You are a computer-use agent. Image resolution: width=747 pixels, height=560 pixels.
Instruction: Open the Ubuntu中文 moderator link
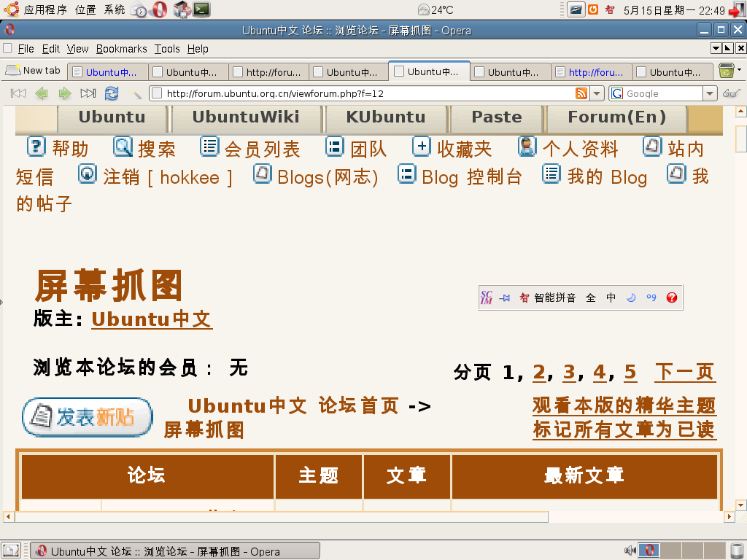click(152, 319)
